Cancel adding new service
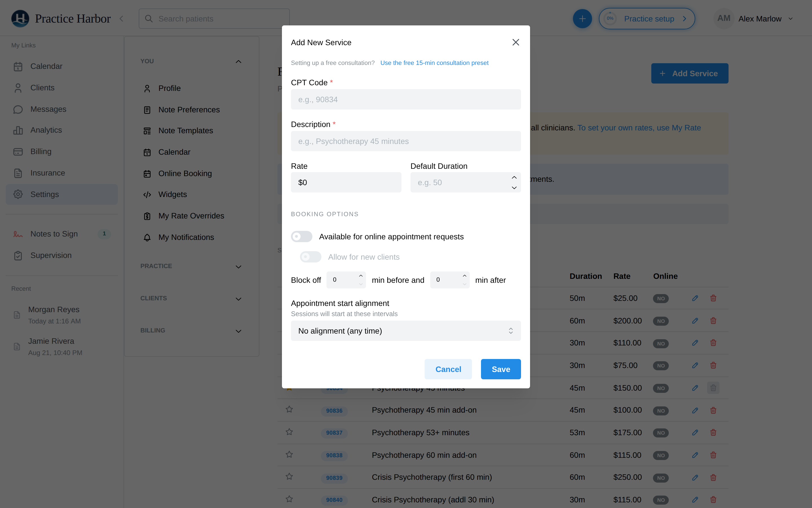This screenshot has height=508, width=812. point(448,369)
